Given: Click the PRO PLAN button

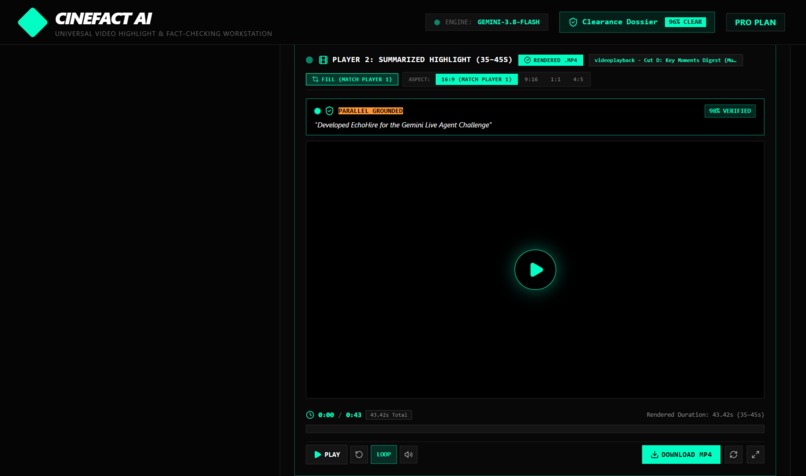Looking at the screenshot, I should [755, 22].
